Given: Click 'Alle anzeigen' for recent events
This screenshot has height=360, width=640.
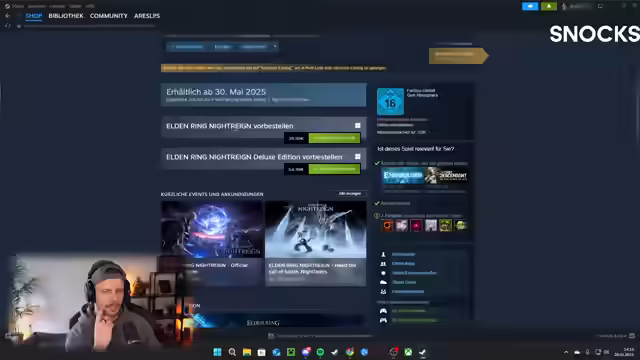Looking at the screenshot, I should click(350, 193).
